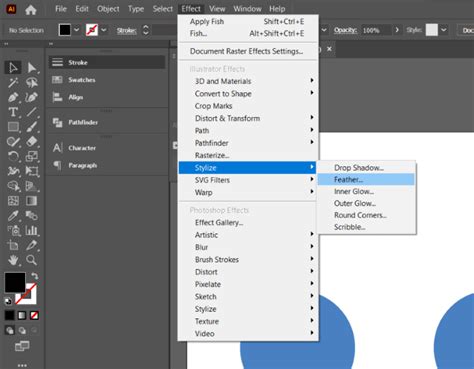The height and width of the screenshot is (369, 474).
Task: Select the Gradient tool
Action: pos(32,201)
